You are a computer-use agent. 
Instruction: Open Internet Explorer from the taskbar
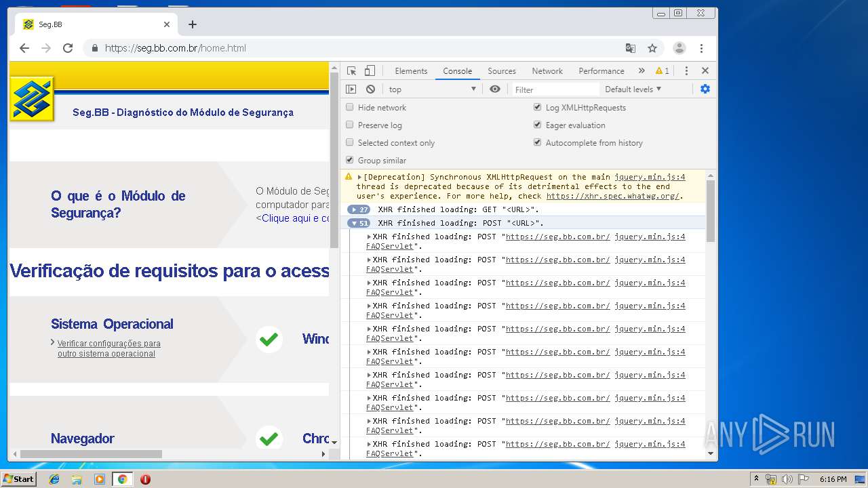coord(54,479)
